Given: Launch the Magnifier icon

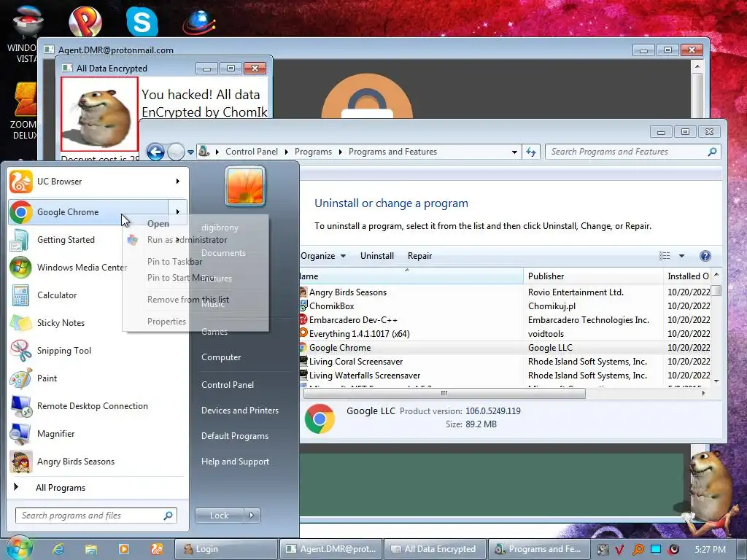Looking at the screenshot, I should click(21, 433).
